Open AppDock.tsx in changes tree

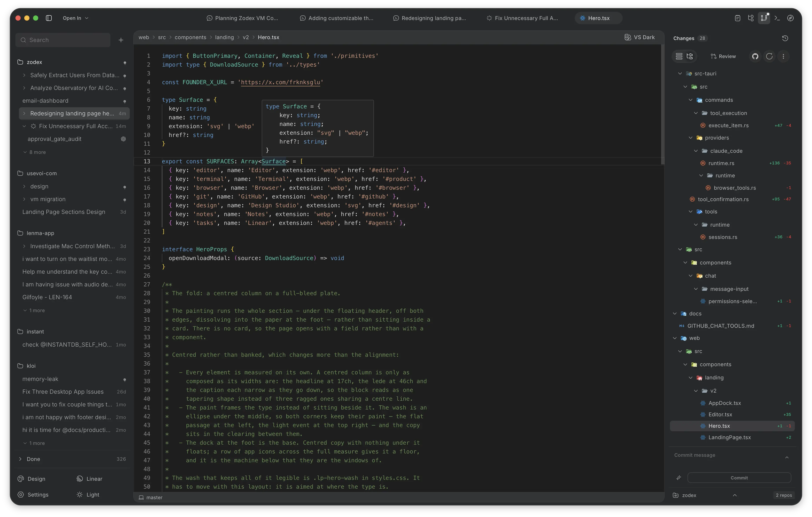tap(732, 403)
